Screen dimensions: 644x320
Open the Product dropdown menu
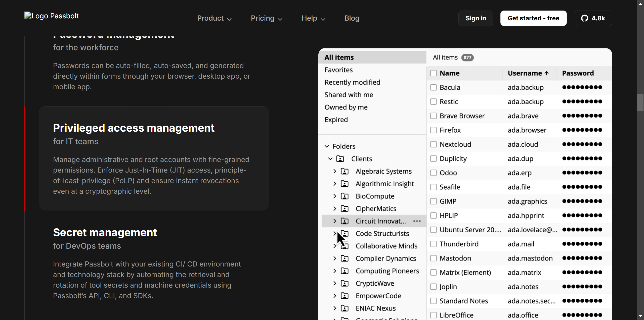(214, 18)
